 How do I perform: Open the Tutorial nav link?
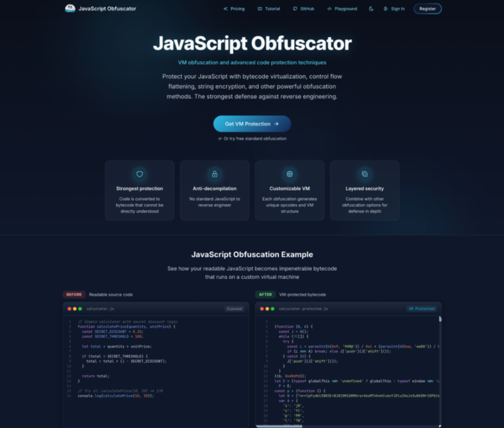click(x=269, y=9)
